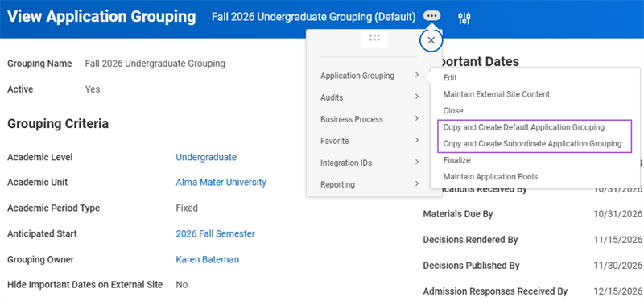Click the Materials Due By label
644x301 pixels.
[x=458, y=214]
